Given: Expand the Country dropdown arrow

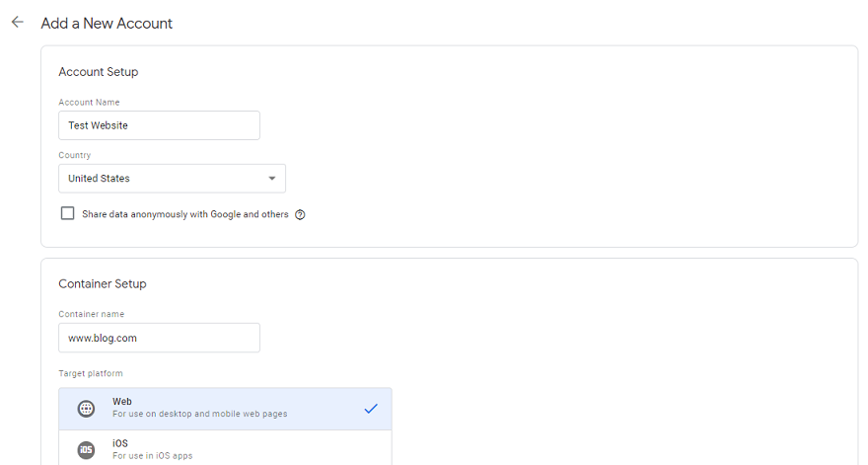Looking at the screenshot, I should point(272,179).
